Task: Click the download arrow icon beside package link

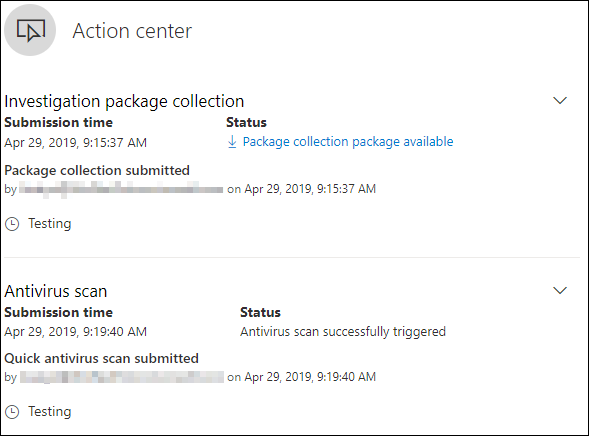Action: click(x=232, y=142)
